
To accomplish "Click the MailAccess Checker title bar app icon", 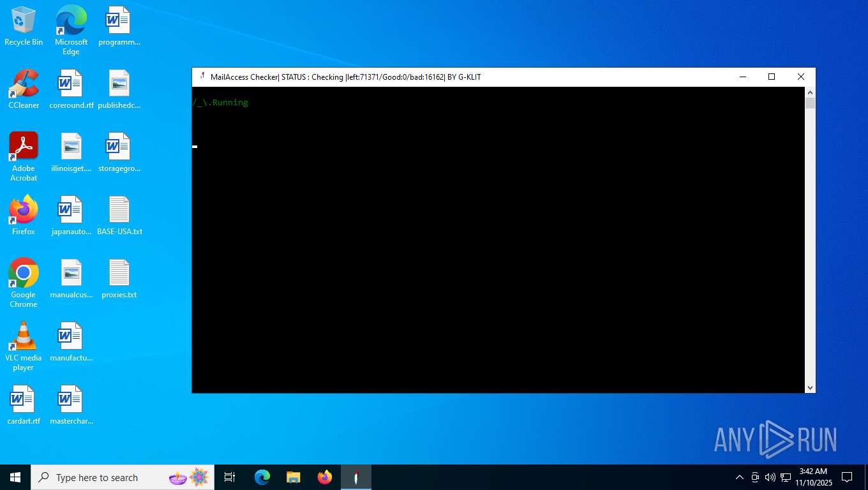I will (x=202, y=77).
